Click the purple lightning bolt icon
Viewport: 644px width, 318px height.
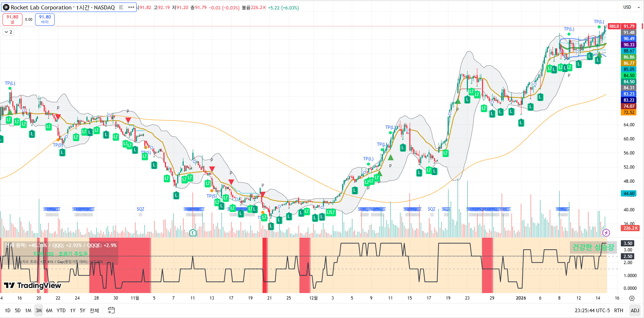[606, 233]
